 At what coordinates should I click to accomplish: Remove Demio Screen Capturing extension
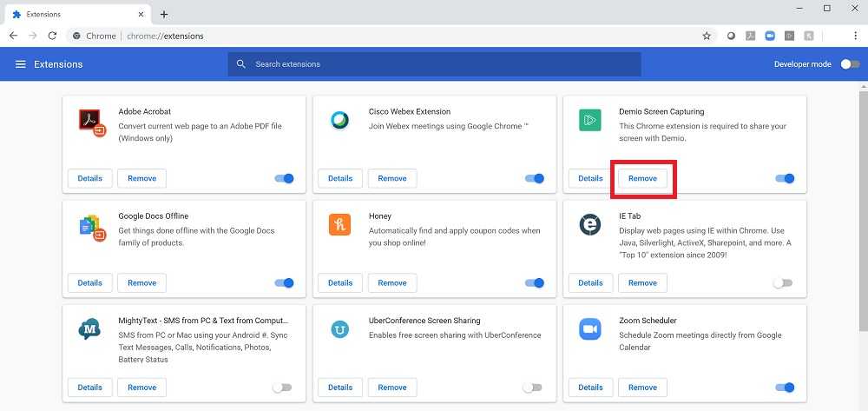pyautogui.click(x=642, y=178)
